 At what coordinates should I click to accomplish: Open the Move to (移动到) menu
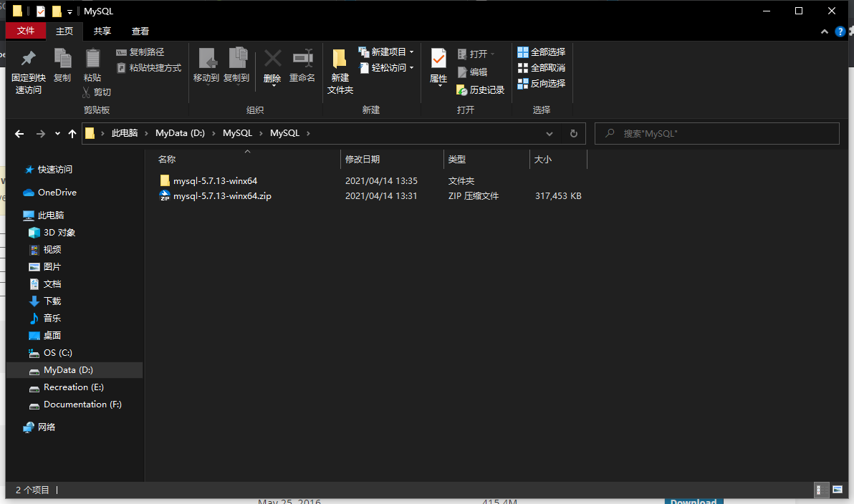(206, 67)
